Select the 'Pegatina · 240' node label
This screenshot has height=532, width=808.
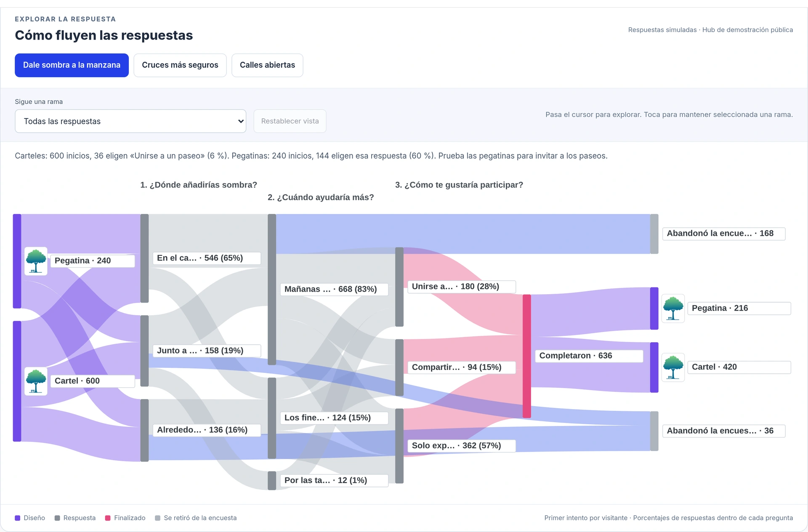[x=93, y=261]
